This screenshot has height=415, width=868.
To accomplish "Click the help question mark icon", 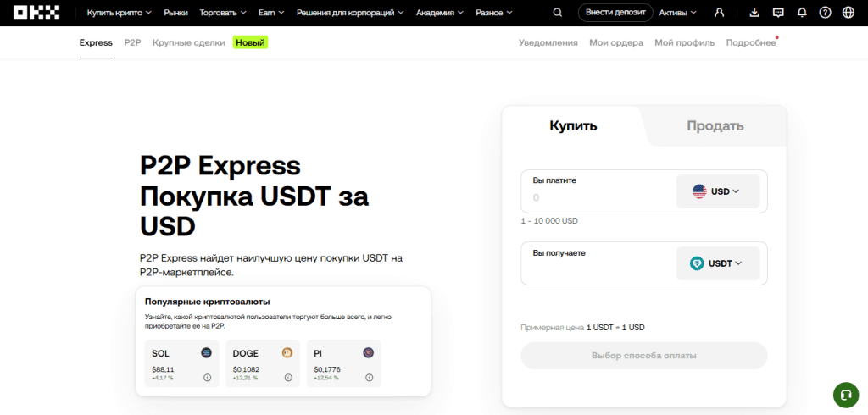I will point(825,13).
